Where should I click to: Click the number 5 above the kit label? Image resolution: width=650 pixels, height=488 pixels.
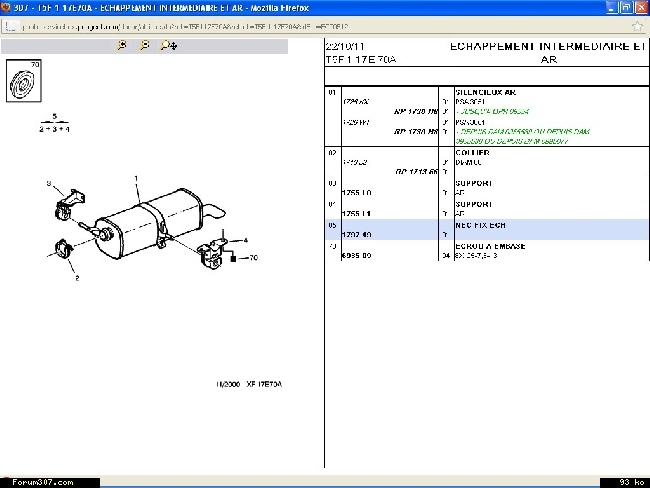pyautogui.click(x=54, y=117)
